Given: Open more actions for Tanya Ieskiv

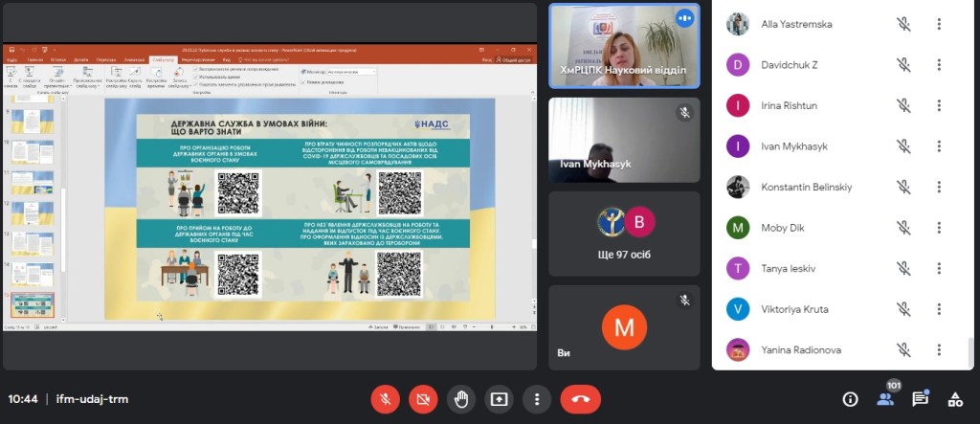Looking at the screenshot, I should tap(940, 268).
